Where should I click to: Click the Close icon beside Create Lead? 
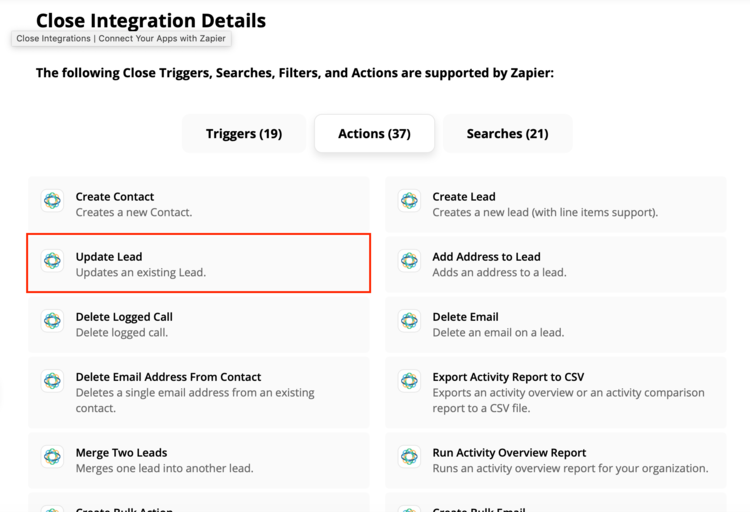click(409, 200)
